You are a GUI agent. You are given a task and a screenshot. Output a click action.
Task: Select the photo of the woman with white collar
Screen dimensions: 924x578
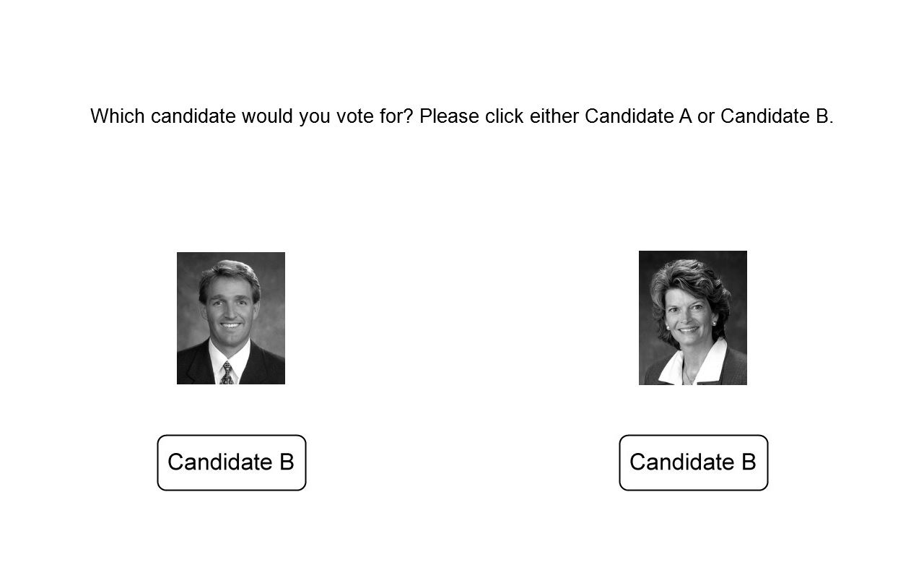tap(693, 318)
